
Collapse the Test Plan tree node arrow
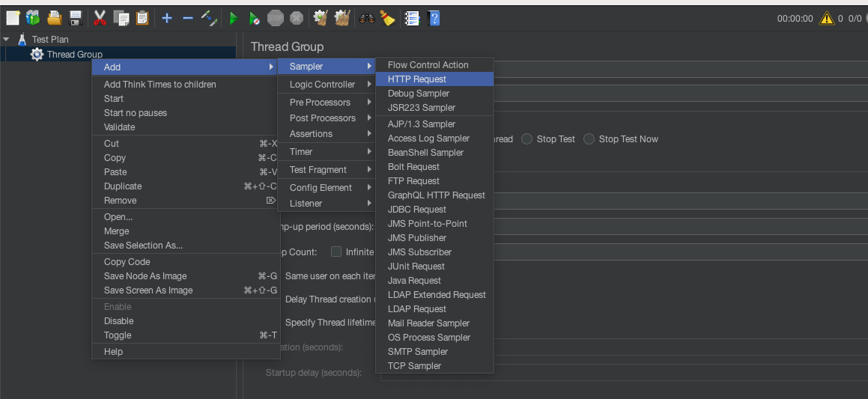[6, 39]
